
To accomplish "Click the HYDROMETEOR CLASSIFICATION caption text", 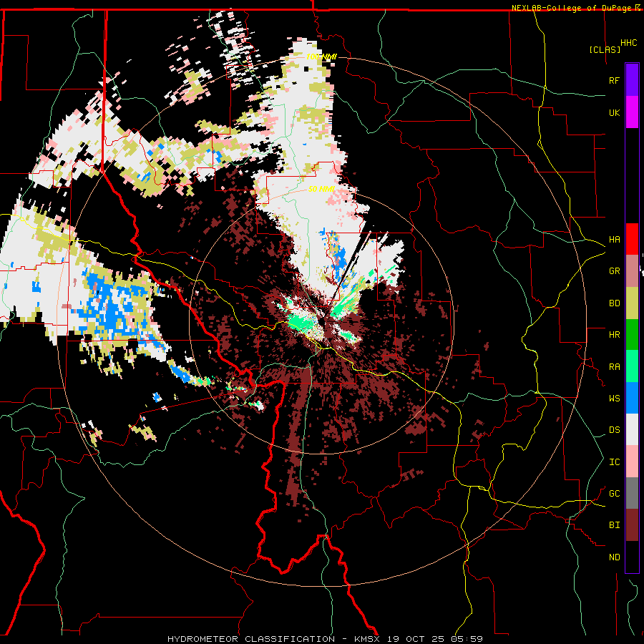I will (251, 639).
